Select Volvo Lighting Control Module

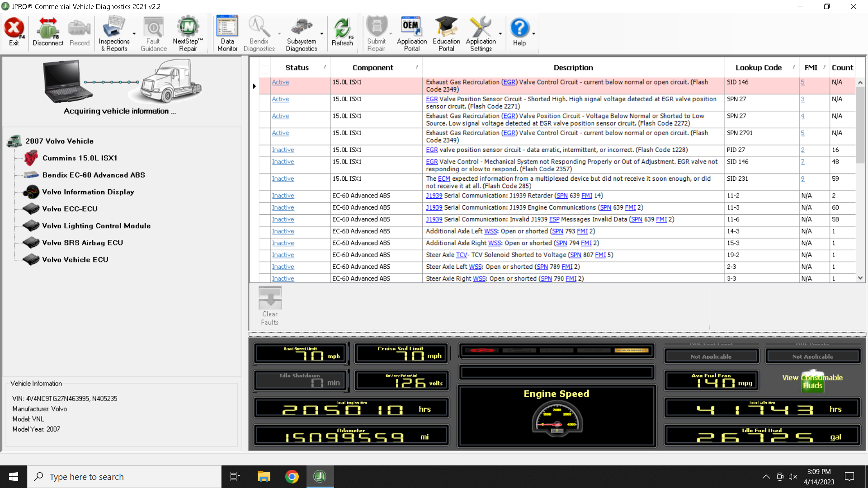[x=96, y=226]
